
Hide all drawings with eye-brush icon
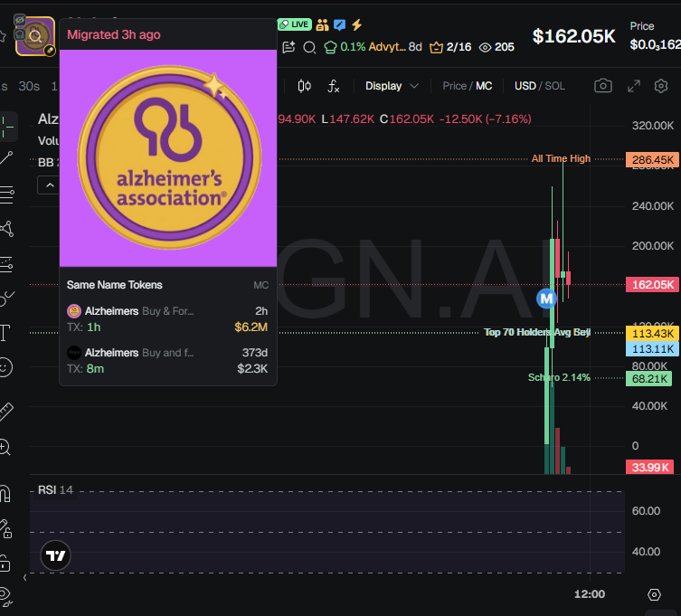pyautogui.click(x=5, y=597)
